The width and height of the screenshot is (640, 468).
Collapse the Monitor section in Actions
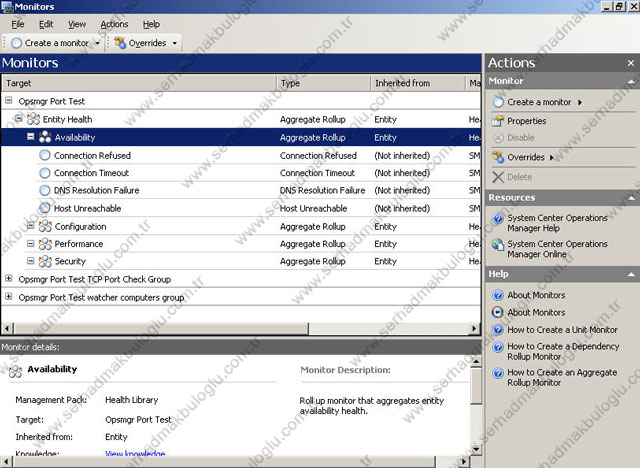point(631,82)
